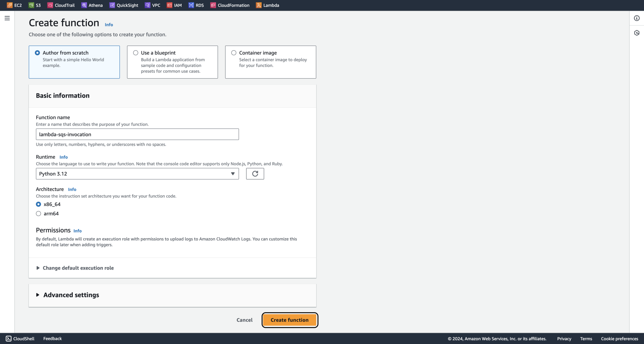Open the CloudFormation service shortcut

click(230, 5)
